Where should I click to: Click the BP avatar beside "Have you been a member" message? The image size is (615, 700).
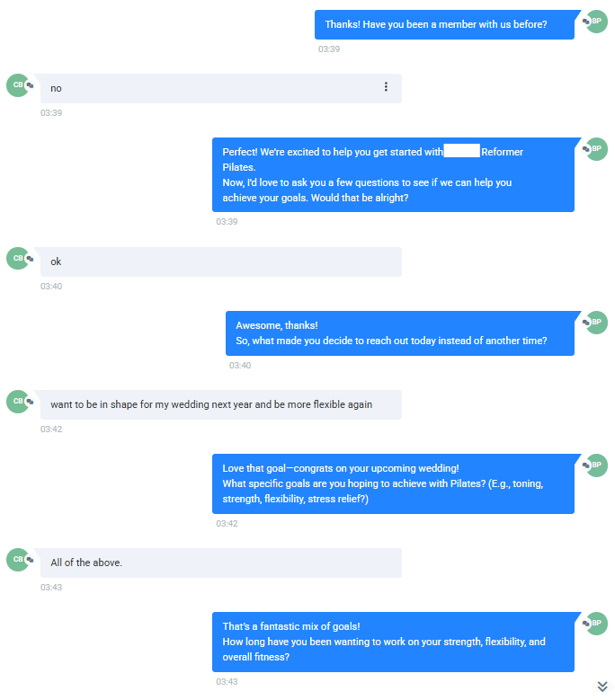596,22
